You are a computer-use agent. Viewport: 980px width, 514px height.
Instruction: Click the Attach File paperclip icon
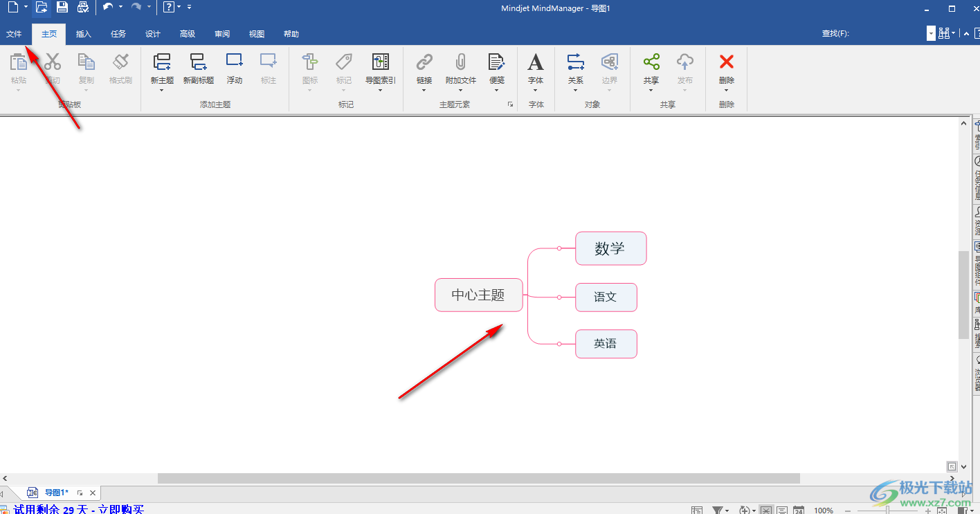pyautogui.click(x=461, y=62)
